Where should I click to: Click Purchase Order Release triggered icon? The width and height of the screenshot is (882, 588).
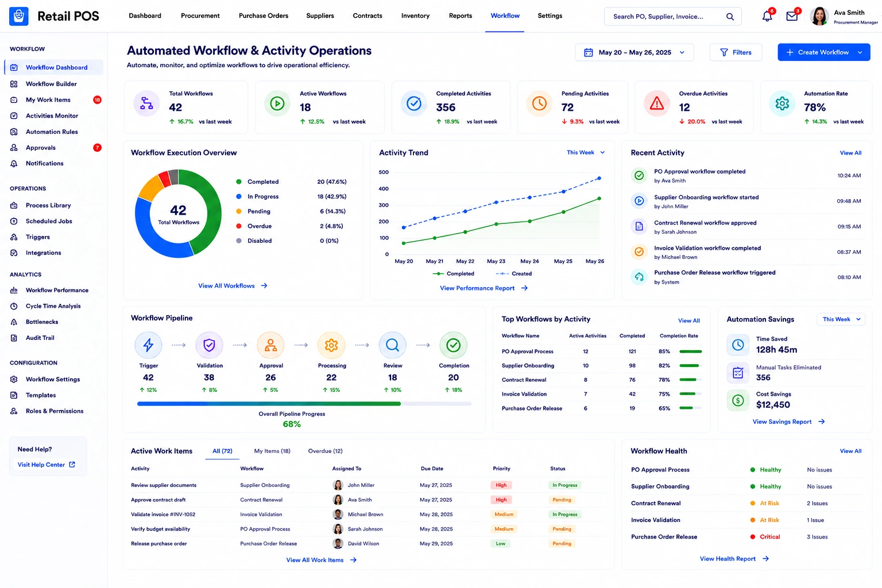(x=639, y=277)
